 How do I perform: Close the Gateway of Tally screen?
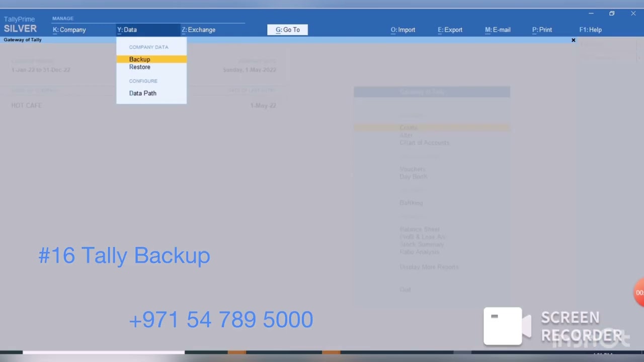point(573,40)
